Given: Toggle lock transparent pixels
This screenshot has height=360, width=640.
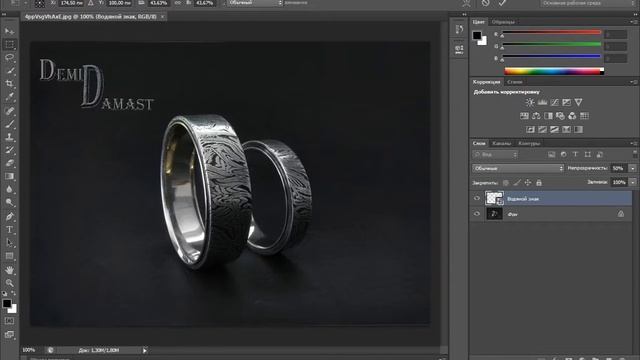Looking at the screenshot, I should coord(506,183).
